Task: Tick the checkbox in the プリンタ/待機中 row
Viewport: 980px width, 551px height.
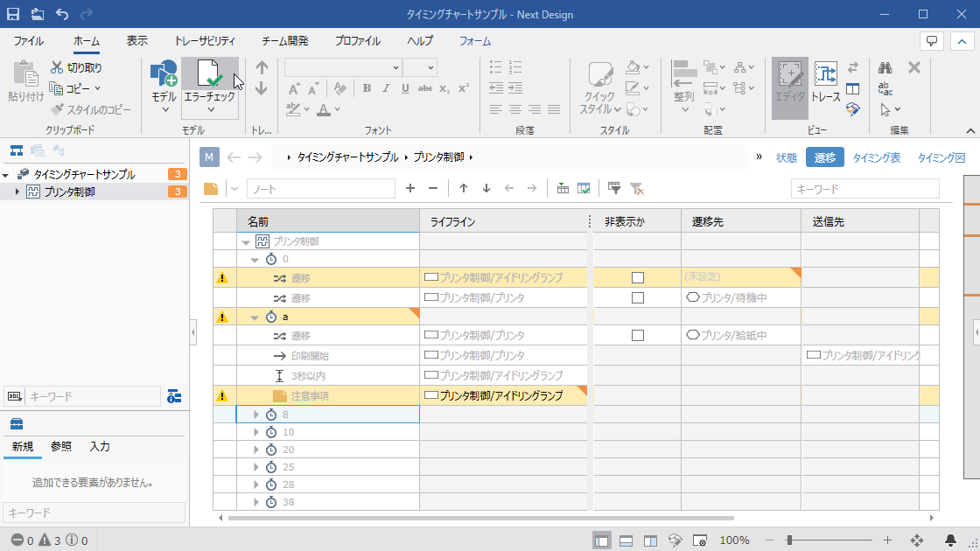Action: [x=638, y=298]
